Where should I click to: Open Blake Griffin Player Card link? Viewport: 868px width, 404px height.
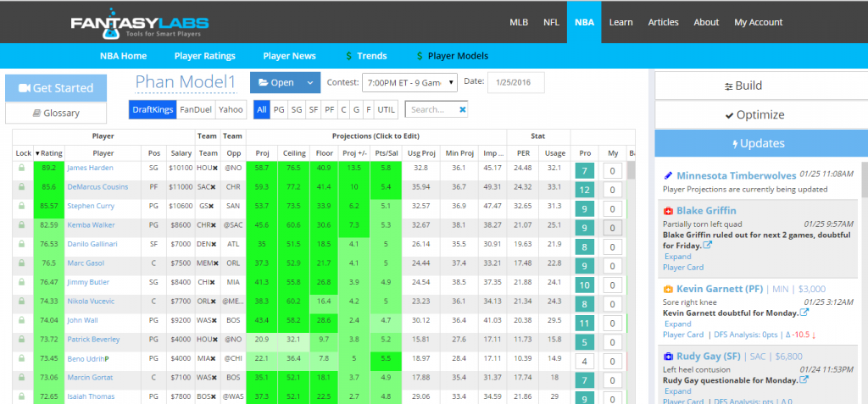(x=683, y=268)
